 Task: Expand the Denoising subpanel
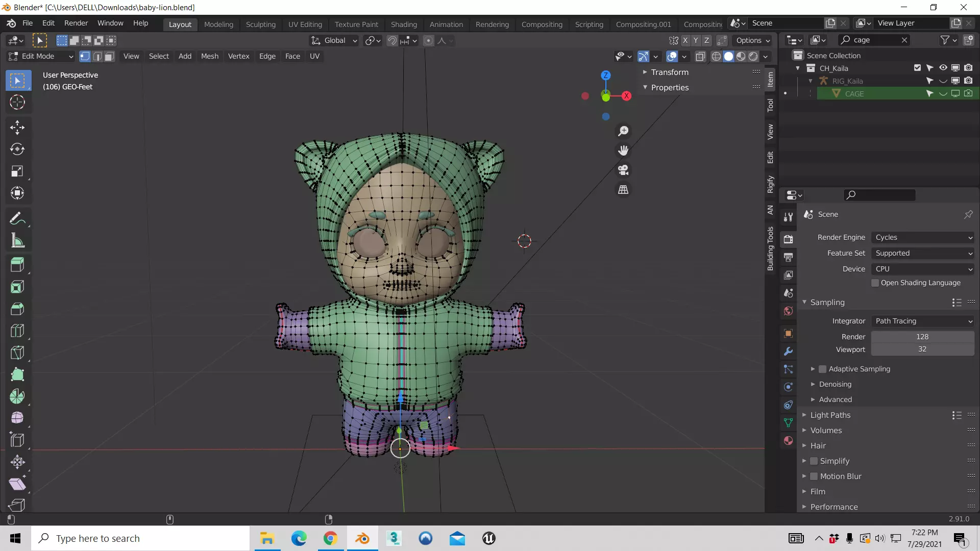[835, 384]
